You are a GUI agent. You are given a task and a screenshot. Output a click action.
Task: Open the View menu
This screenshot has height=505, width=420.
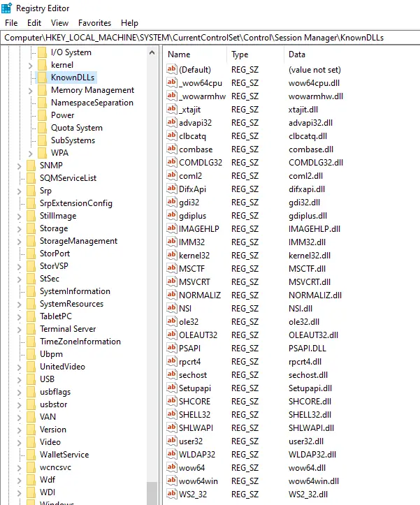click(59, 23)
